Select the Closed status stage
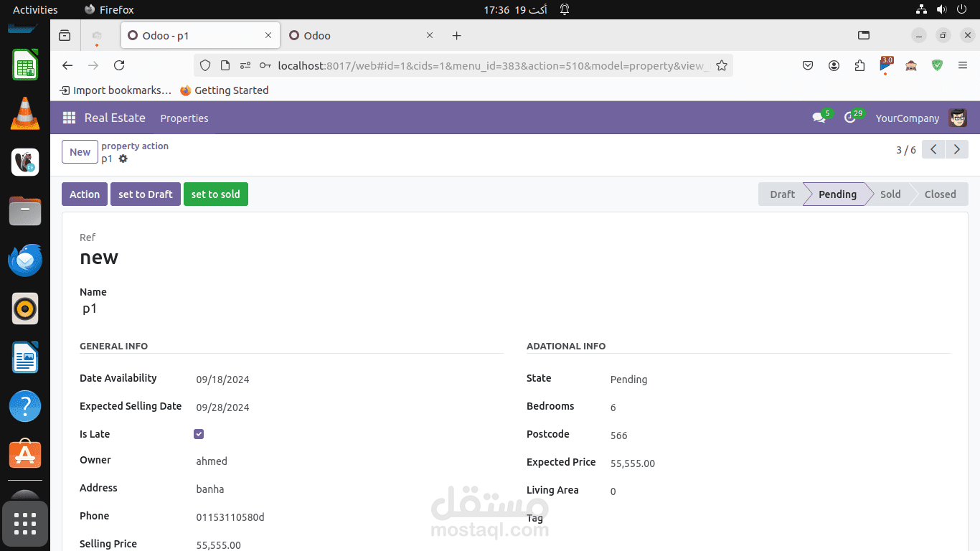980x551 pixels. coord(940,194)
